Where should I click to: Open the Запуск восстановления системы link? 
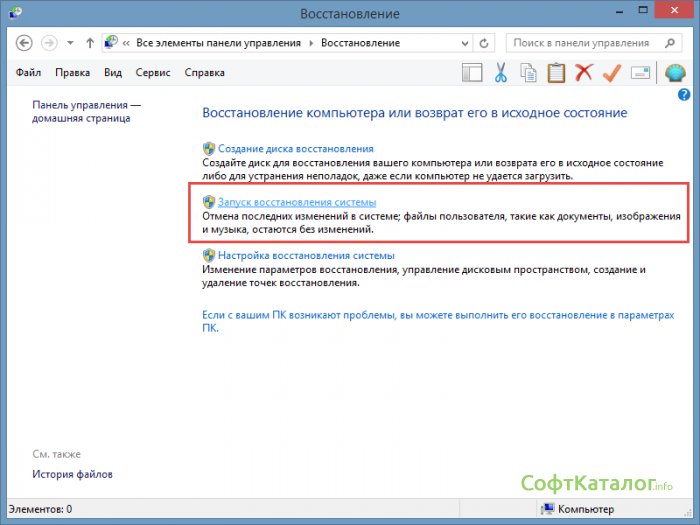click(297, 202)
